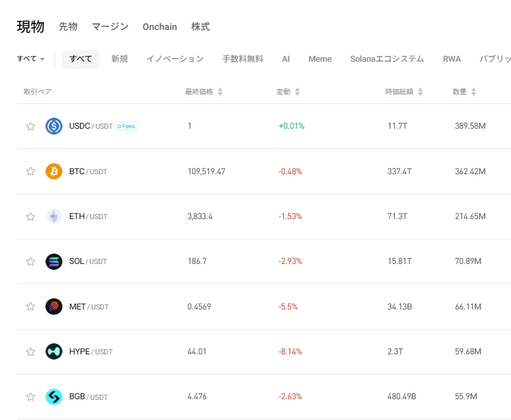
Task: Click the 0 Fees badge on USDC
Action: click(126, 126)
